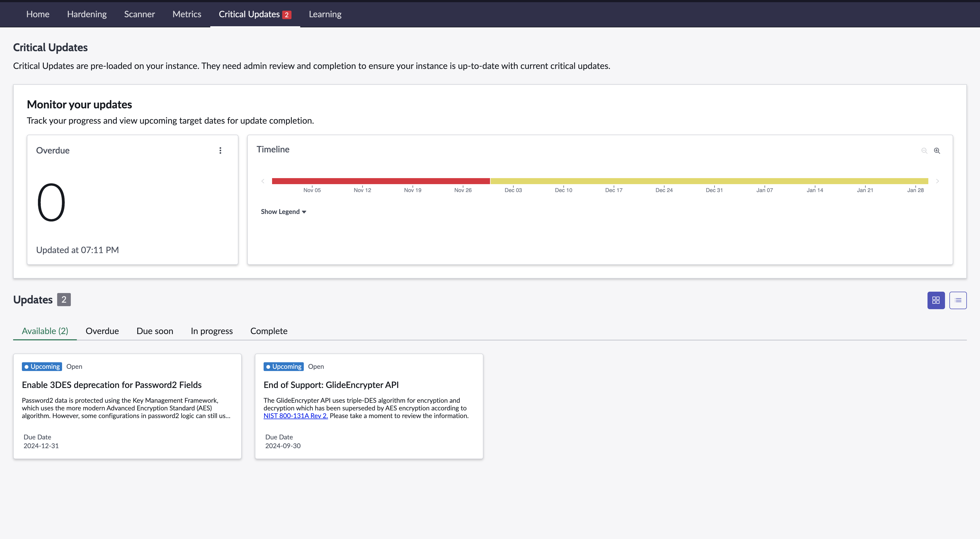Zoom in on the Timeline
Screen dimensions: 980x539
(x=937, y=151)
